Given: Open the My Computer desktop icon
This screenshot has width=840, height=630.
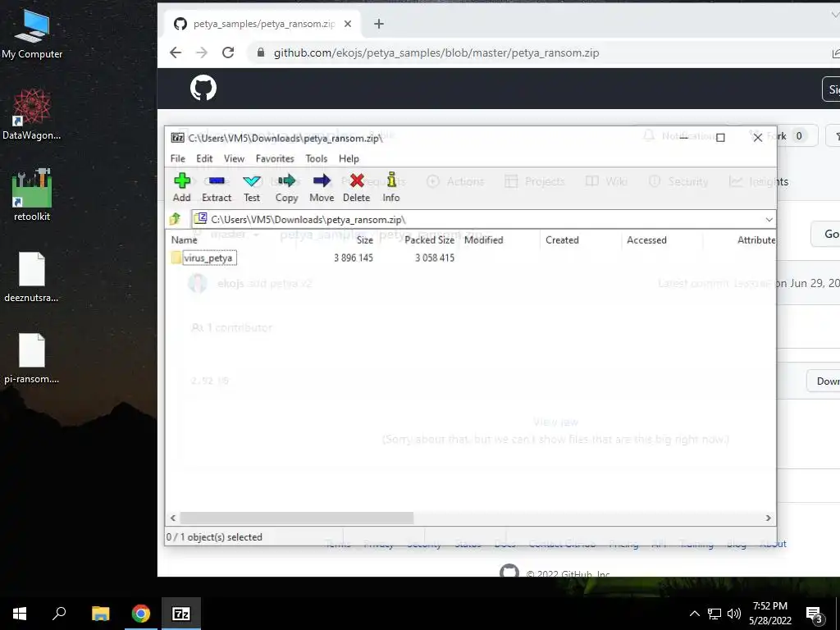Looking at the screenshot, I should pyautogui.click(x=32, y=34).
